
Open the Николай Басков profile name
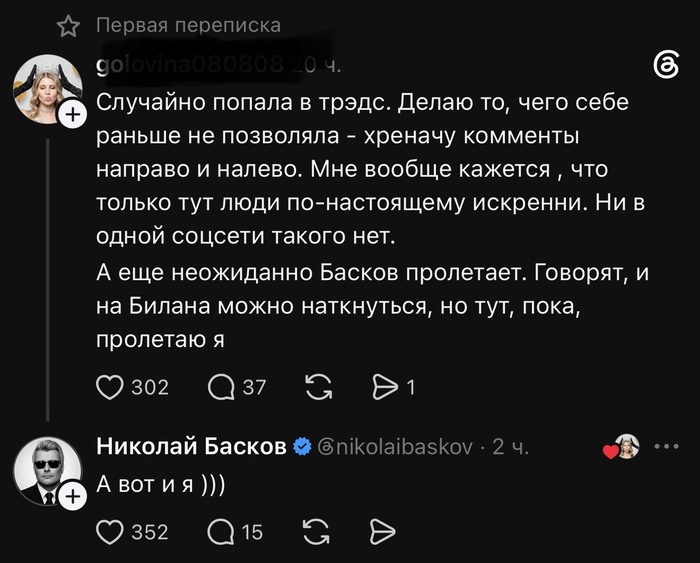191,446
